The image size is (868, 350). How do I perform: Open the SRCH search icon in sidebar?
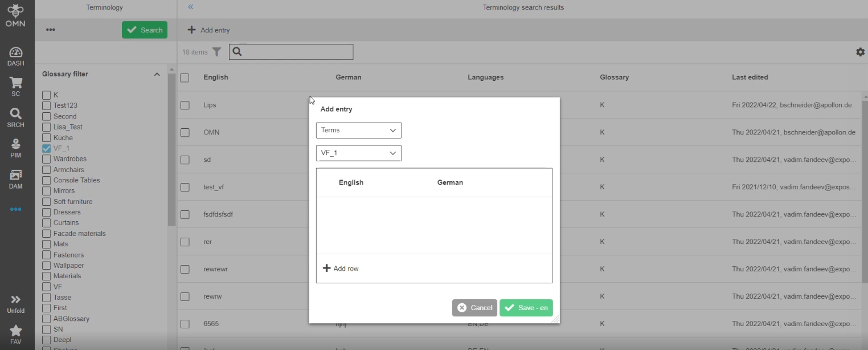click(16, 117)
